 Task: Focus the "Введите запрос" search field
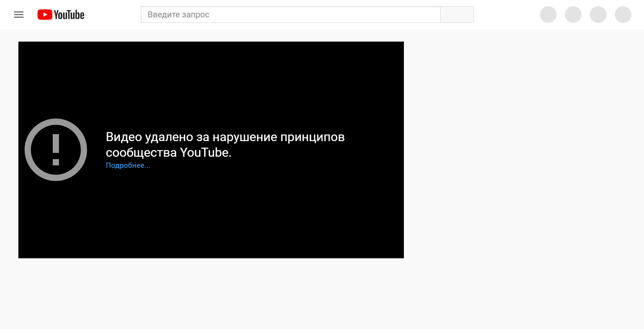tap(290, 15)
